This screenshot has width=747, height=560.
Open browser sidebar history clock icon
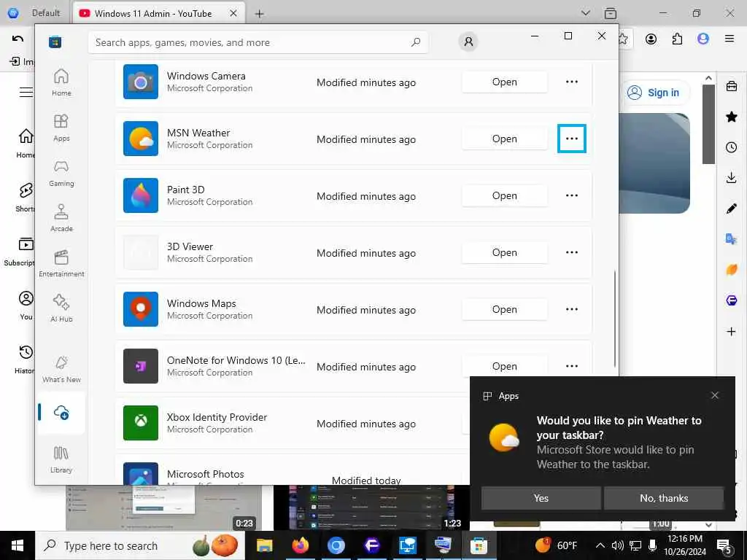click(731, 147)
